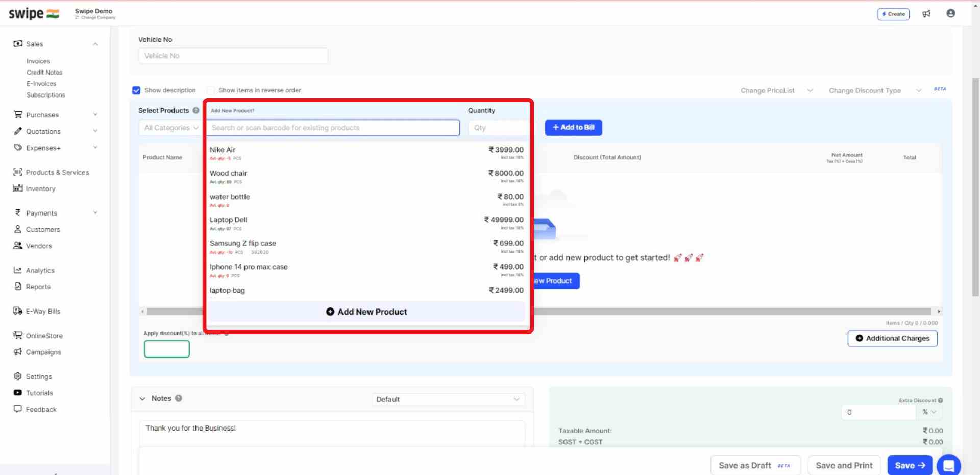Click the Campaigns megaphone icon
980x475 pixels.
pyautogui.click(x=18, y=352)
